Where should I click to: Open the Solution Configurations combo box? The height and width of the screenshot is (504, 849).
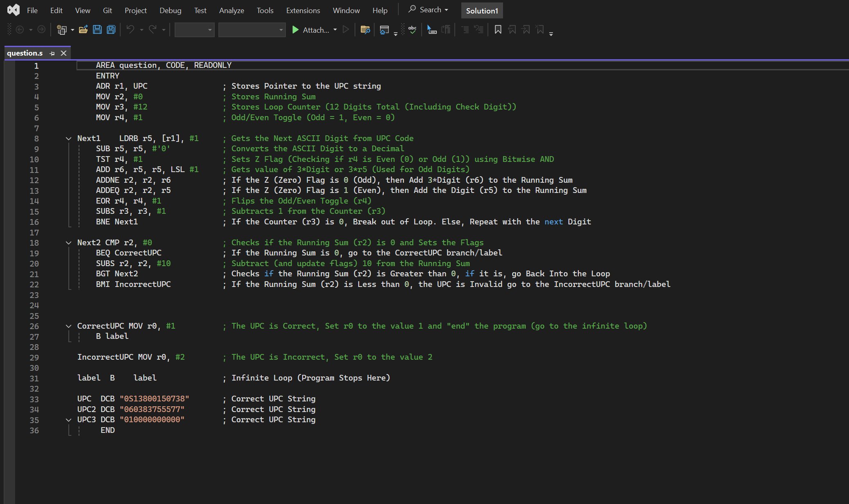[194, 30]
